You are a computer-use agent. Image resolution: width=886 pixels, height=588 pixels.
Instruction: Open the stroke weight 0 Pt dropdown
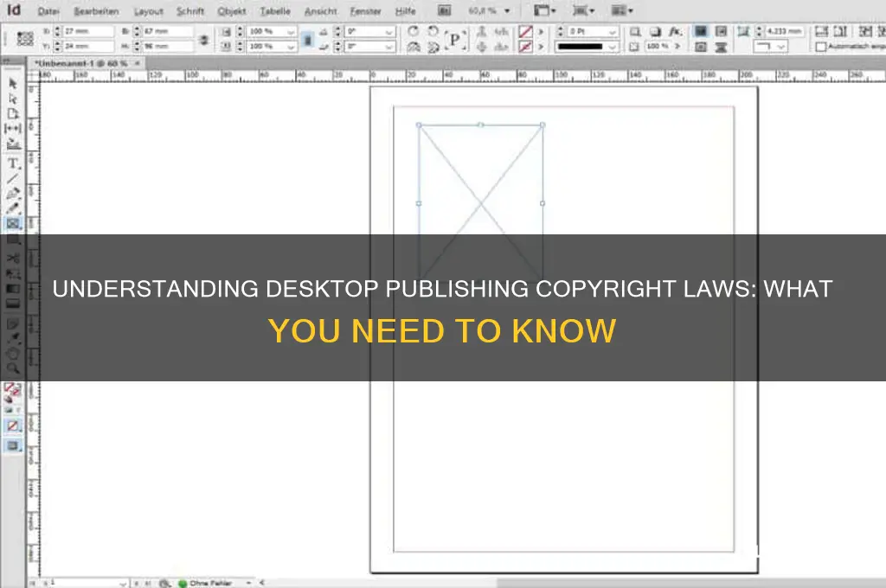(613, 32)
